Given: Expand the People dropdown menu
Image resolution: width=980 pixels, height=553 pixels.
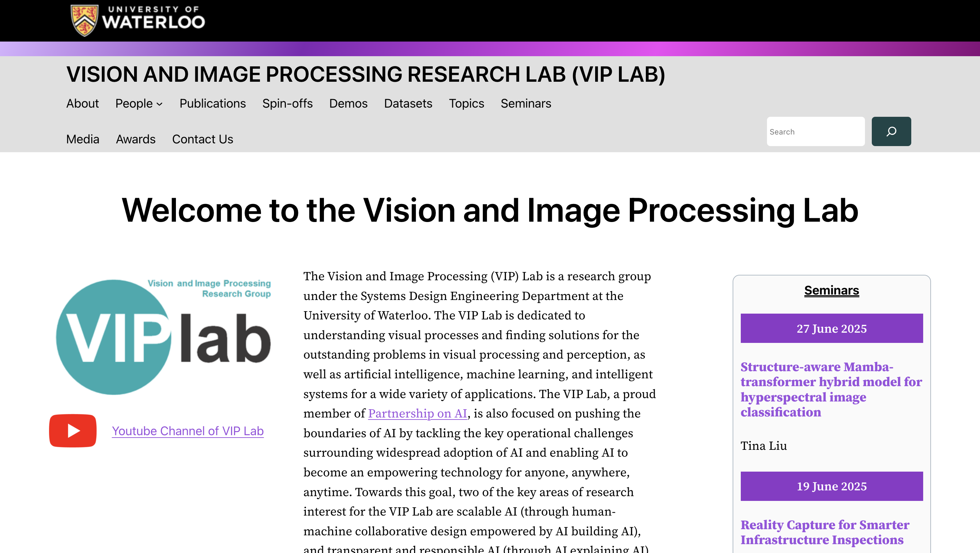Looking at the screenshot, I should (x=139, y=103).
